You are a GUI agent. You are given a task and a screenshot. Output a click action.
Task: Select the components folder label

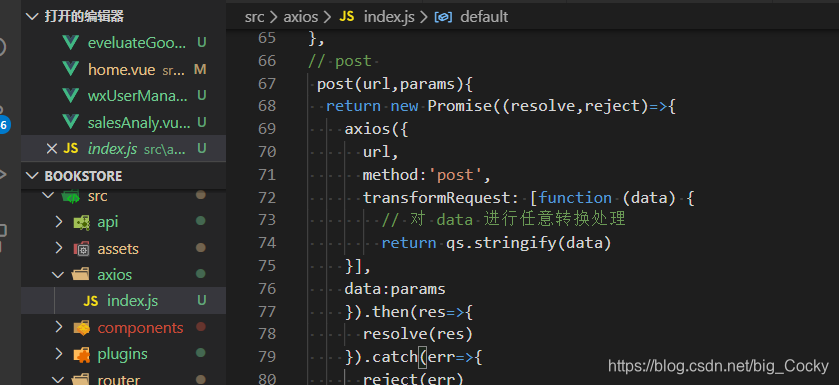pos(140,327)
